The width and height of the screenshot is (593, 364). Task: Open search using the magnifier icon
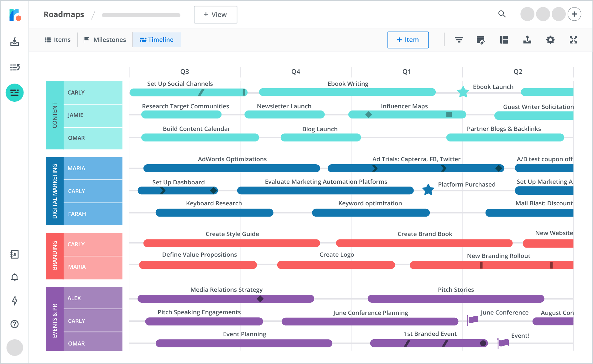pyautogui.click(x=502, y=14)
